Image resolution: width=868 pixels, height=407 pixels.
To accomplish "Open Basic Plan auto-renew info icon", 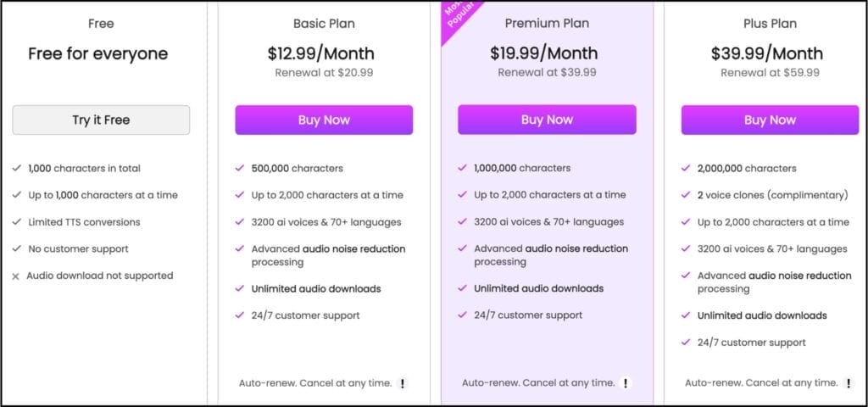I will tap(403, 383).
